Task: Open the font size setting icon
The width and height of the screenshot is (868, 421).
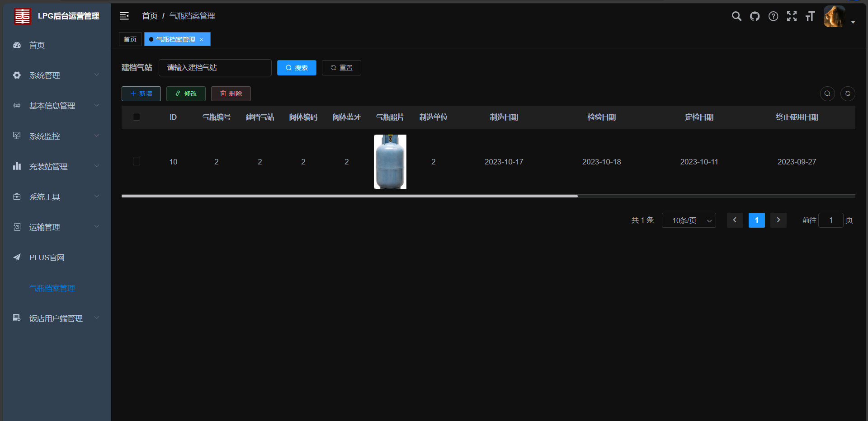Action: [x=810, y=16]
